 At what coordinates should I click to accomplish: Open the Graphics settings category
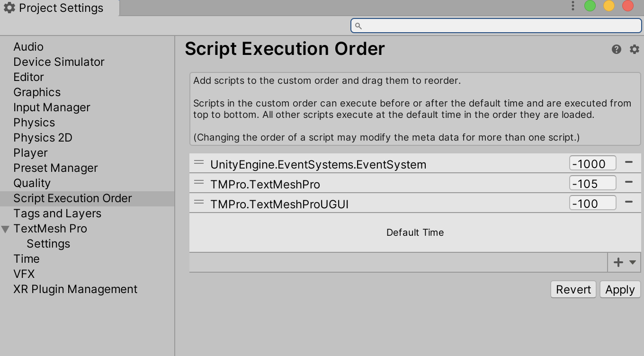[37, 92]
